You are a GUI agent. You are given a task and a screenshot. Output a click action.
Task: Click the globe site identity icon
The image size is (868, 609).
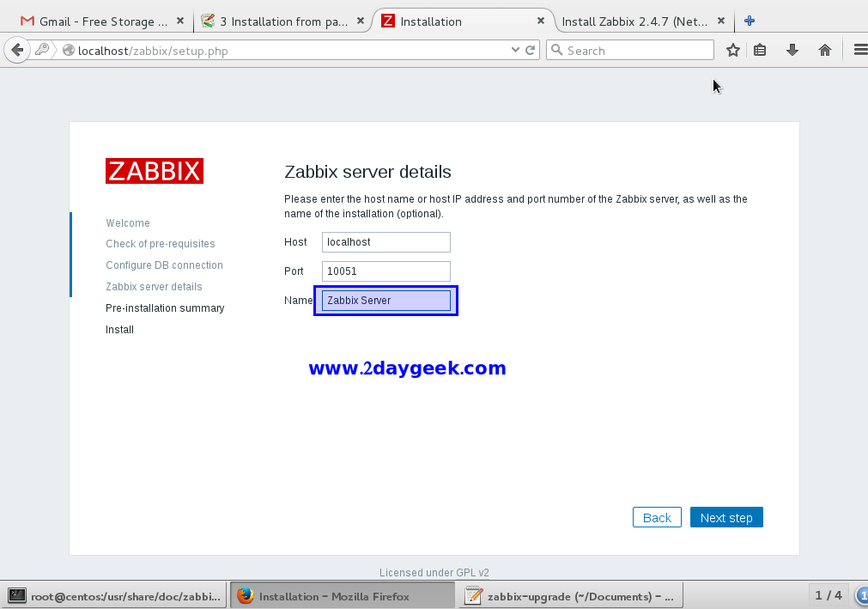[x=69, y=51]
